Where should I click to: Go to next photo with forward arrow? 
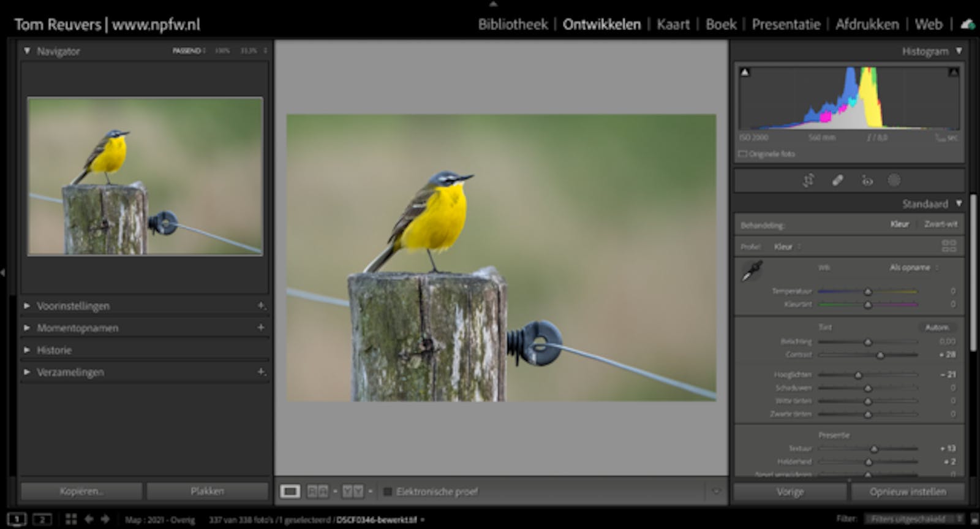[105, 519]
